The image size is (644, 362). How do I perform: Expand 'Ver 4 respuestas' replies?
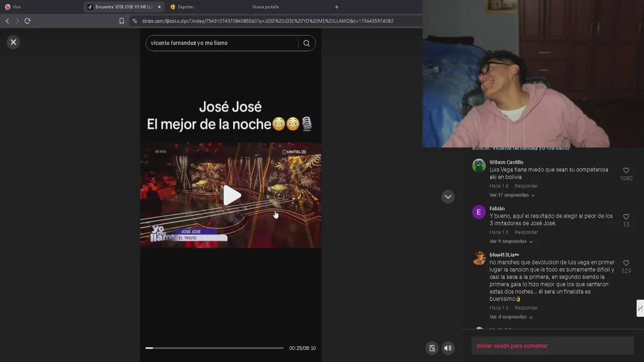(511, 317)
